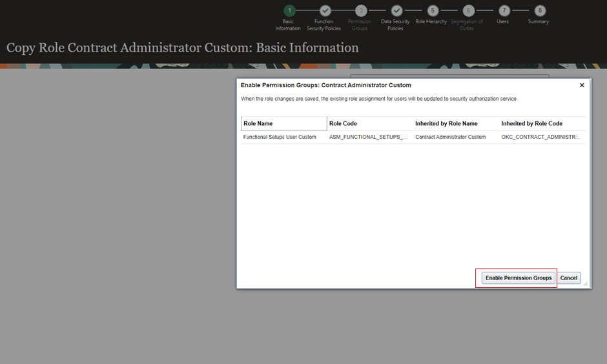The image size is (607, 364).
Task: Open step 8 Summary
Action: [540, 10]
